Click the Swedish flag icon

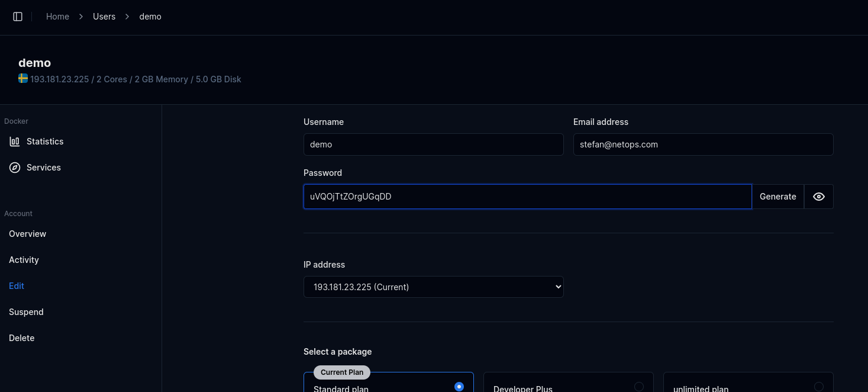tap(23, 79)
